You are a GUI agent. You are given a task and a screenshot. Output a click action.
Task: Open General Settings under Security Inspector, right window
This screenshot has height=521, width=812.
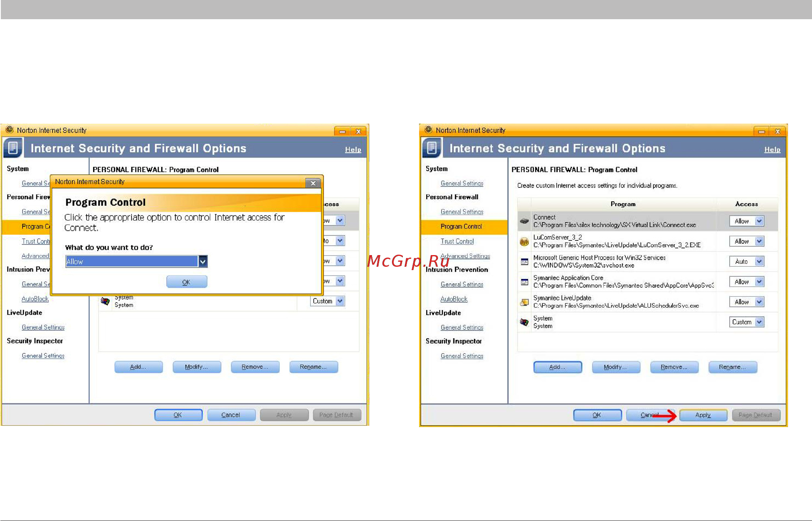pyautogui.click(x=462, y=356)
